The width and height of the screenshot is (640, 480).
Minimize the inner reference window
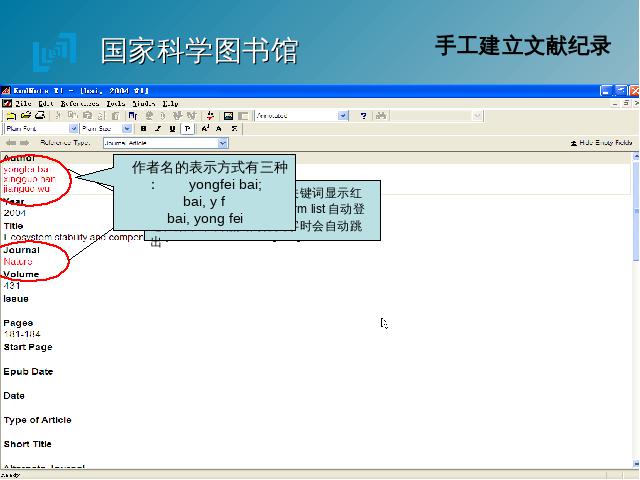coord(616,104)
